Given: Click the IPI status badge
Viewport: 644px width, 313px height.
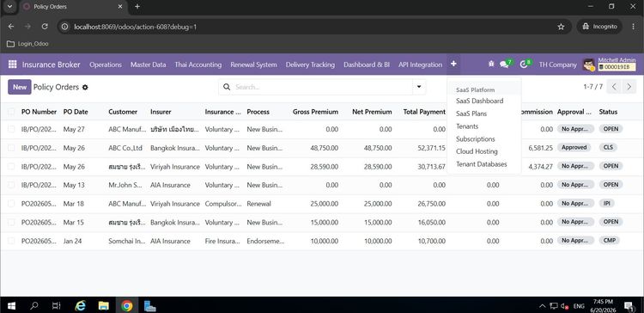Looking at the screenshot, I should click(606, 203).
